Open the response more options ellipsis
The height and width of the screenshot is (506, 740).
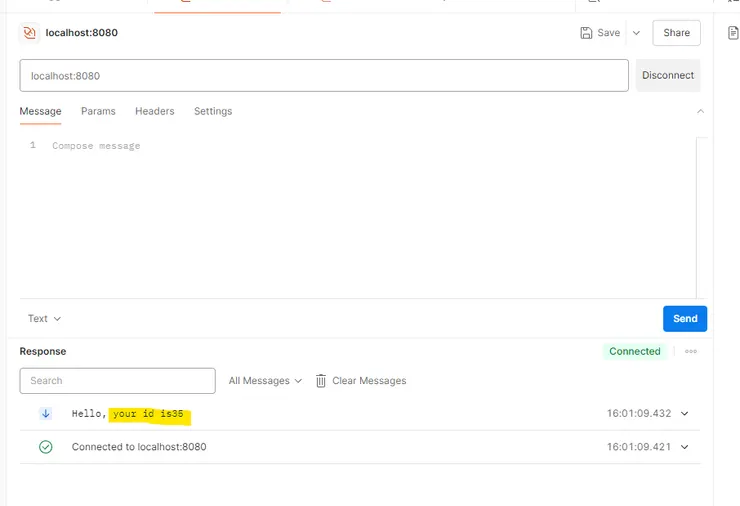[x=691, y=351]
